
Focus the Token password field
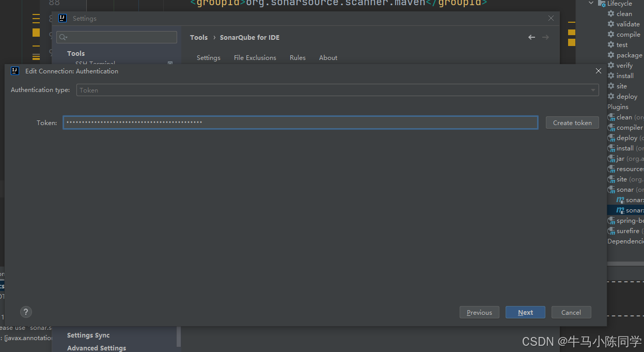(x=301, y=123)
